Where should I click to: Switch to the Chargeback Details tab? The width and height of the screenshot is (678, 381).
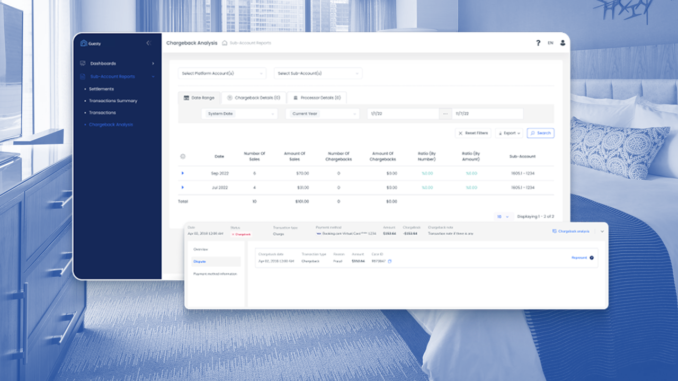[x=254, y=98]
